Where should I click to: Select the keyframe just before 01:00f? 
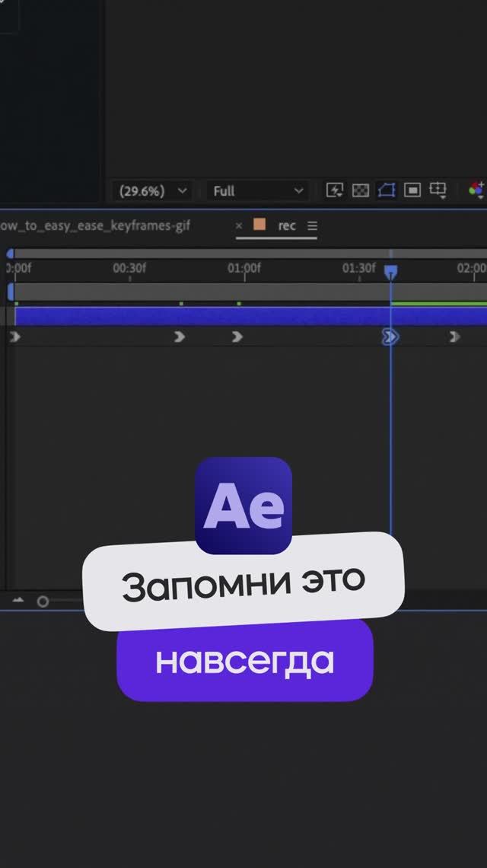(x=180, y=337)
